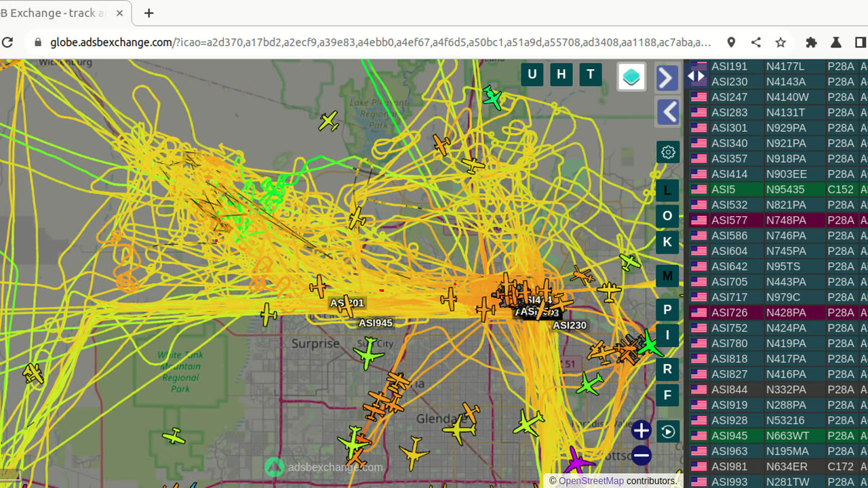Select row ASI604 N745PA
Viewport: 868px width, 488px height.
coord(778,251)
